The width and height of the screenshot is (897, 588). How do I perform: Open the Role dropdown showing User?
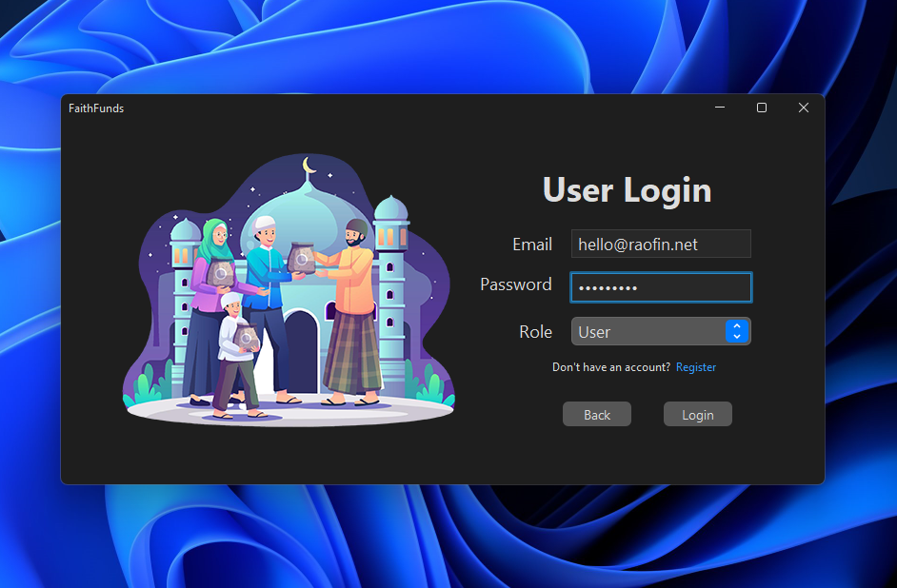click(649, 331)
